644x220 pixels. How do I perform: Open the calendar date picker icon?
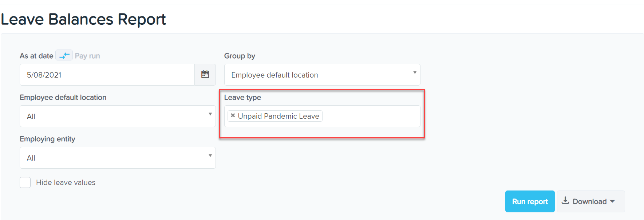click(205, 75)
